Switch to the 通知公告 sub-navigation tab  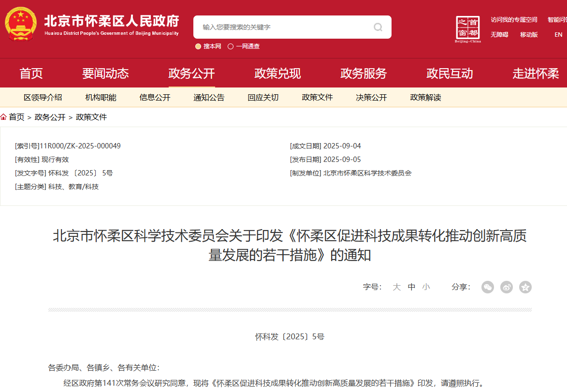tap(209, 97)
